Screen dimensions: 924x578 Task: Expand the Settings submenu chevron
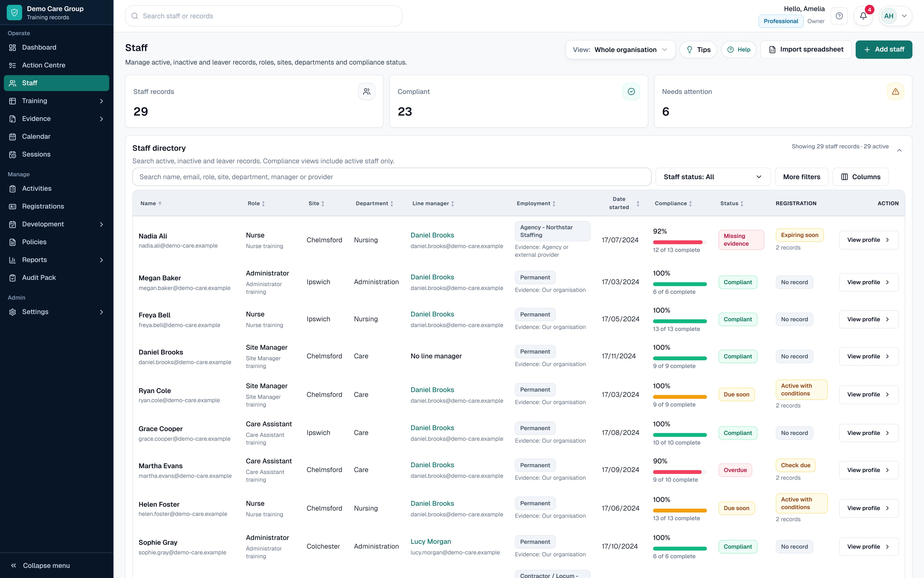tap(102, 312)
